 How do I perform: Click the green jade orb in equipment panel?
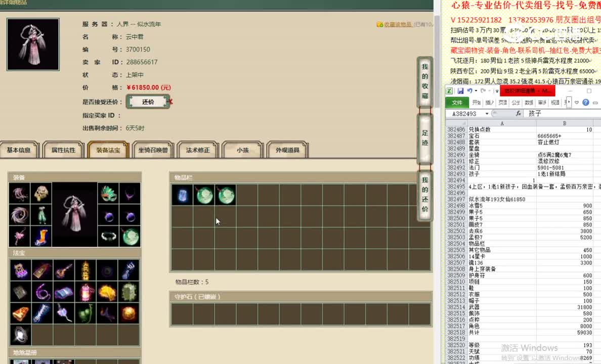pos(130,237)
